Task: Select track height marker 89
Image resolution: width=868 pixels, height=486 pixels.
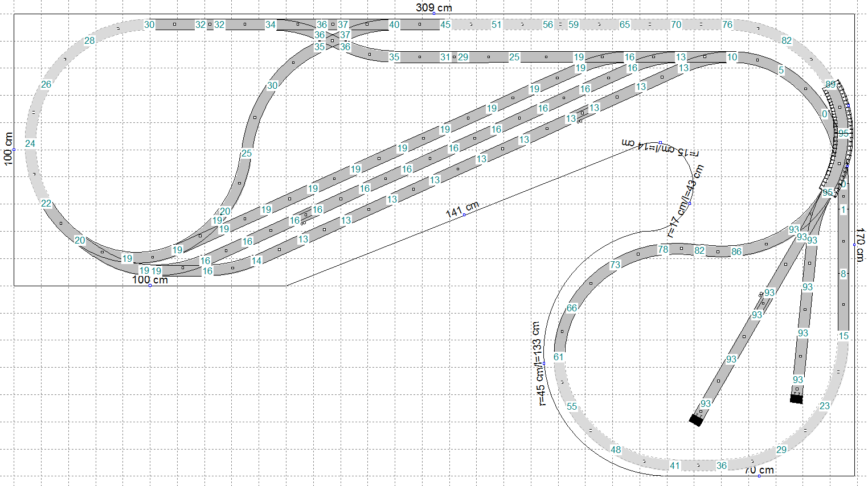Action: pos(830,84)
